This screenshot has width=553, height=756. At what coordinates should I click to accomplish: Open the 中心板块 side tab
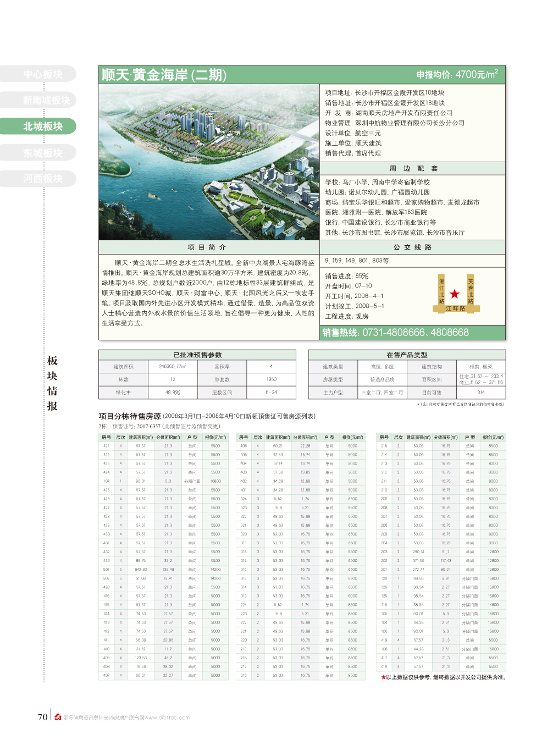coord(38,74)
